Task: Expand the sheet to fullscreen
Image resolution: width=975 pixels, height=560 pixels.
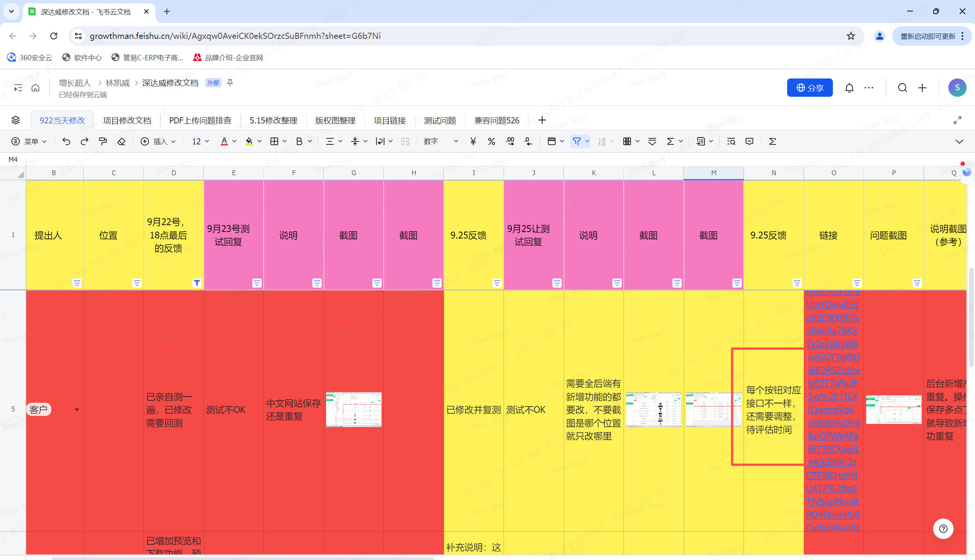Action: [957, 120]
